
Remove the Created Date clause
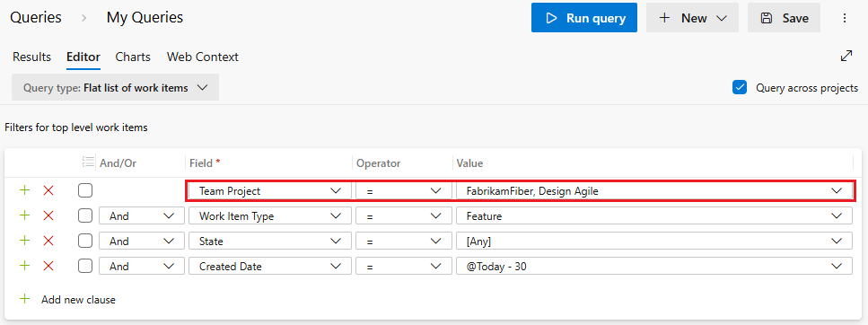tap(48, 266)
